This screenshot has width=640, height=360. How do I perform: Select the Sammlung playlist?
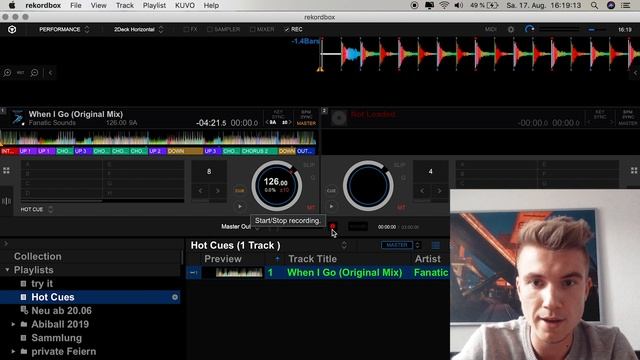pyautogui.click(x=56, y=338)
